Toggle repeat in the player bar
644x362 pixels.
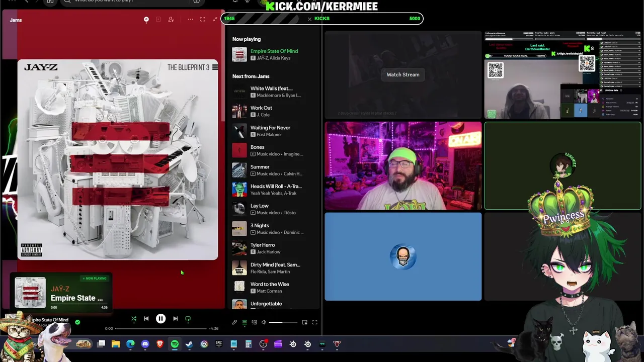[x=188, y=319]
